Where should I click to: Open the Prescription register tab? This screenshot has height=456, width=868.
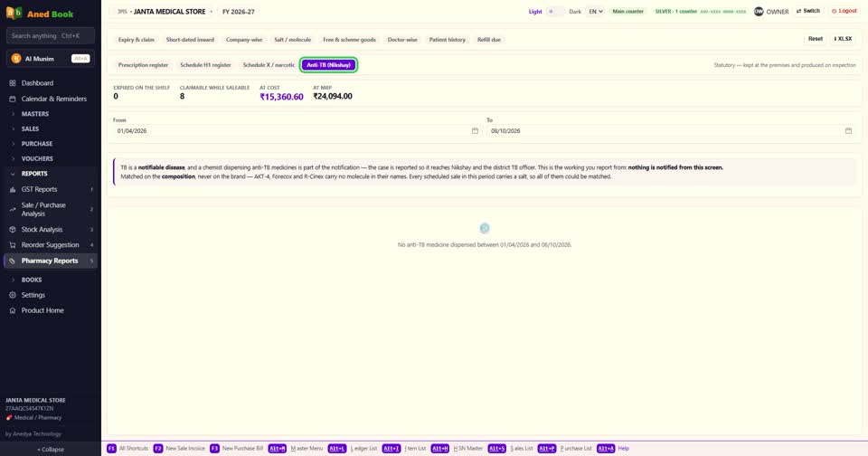click(x=143, y=65)
